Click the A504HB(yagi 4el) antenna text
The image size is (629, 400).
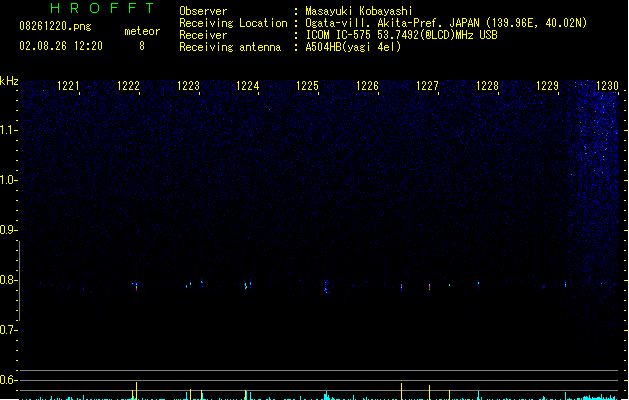tap(353, 47)
